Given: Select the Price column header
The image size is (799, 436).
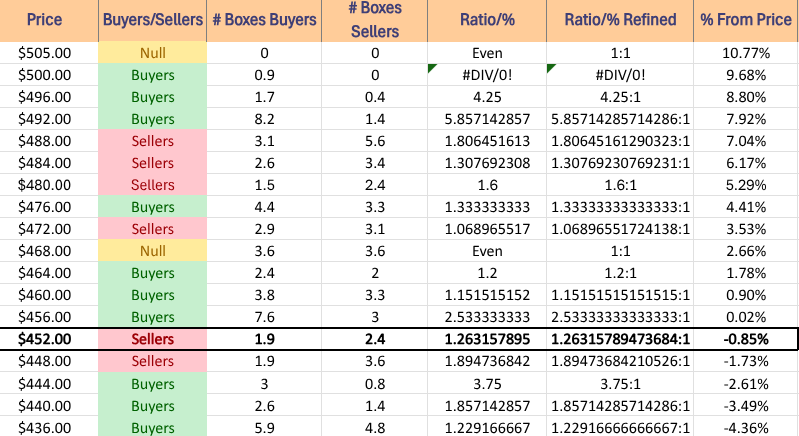Looking at the screenshot, I should point(49,20).
